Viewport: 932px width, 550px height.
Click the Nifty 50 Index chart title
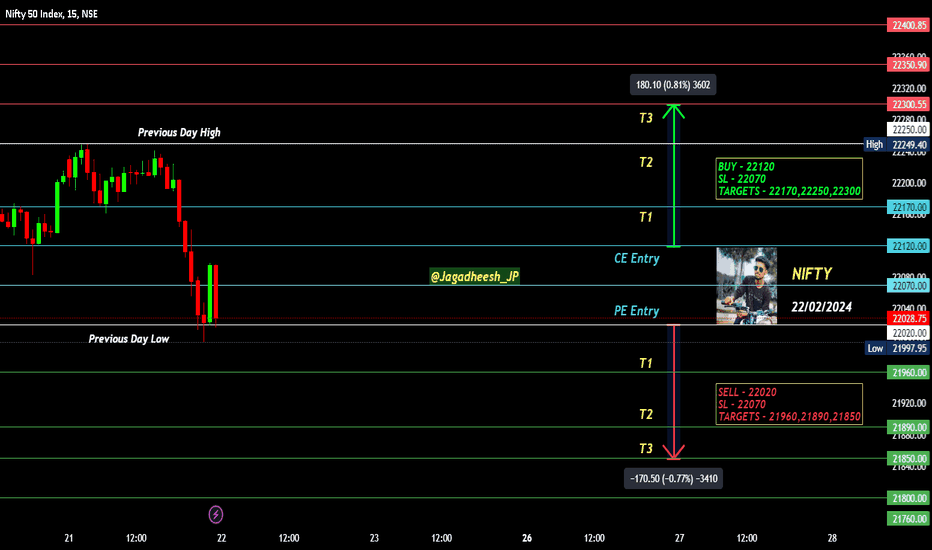pos(52,14)
